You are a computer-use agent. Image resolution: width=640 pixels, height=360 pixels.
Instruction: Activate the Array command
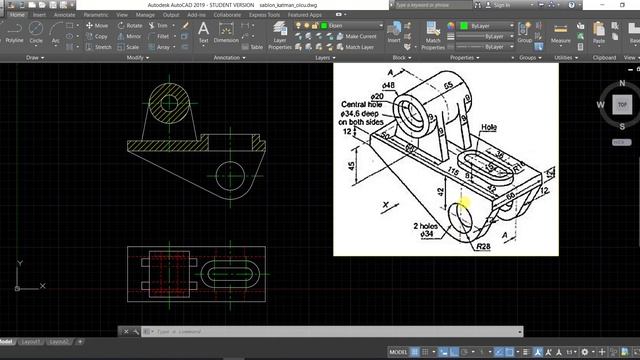click(x=159, y=47)
